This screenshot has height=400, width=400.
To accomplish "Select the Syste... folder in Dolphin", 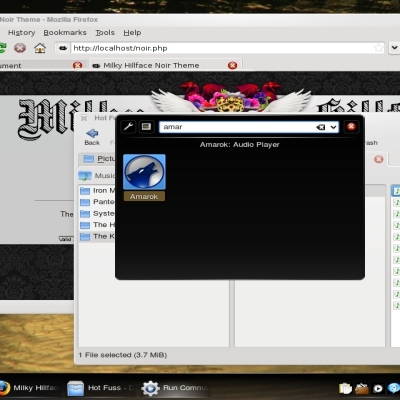I will tap(97, 214).
